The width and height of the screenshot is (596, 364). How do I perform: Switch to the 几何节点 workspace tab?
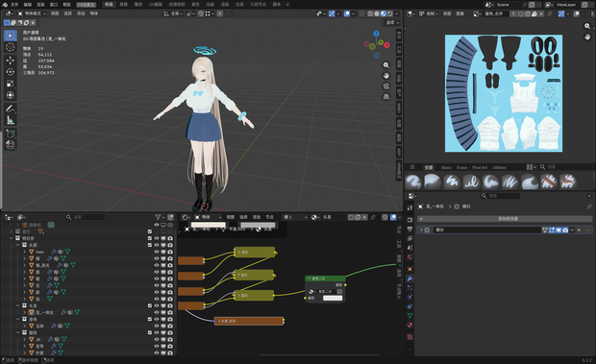coord(258,5)
